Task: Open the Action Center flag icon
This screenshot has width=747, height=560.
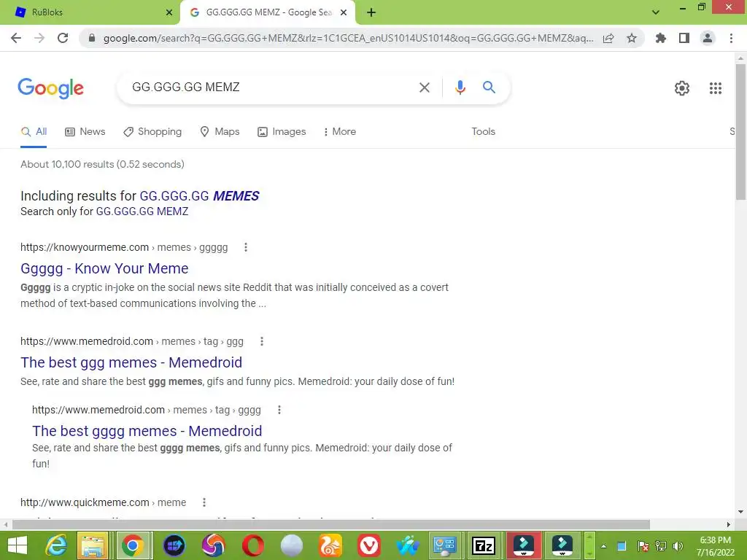Action: (643, 546)
